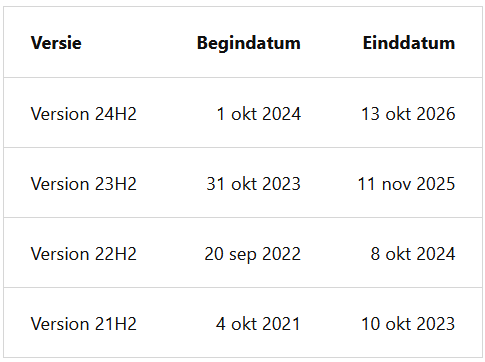This screenshot has width=485, height=362.
Task: Click the Begindatum column header
Action: tap(249, 43)
